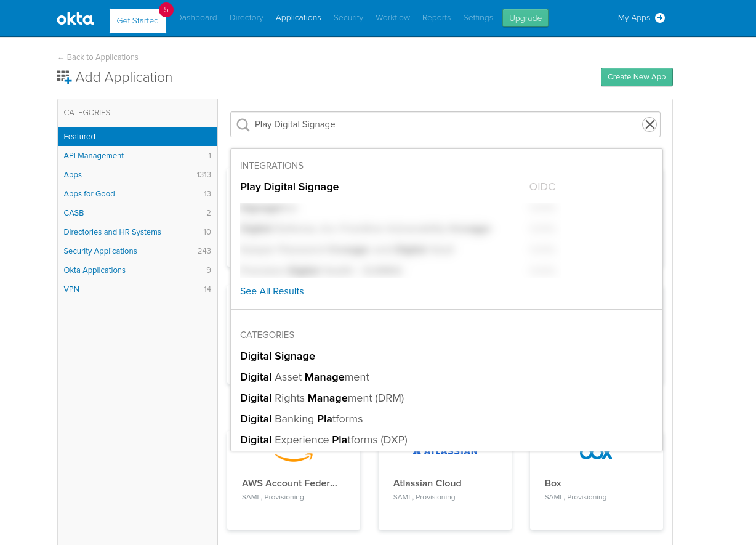The image size is (756, 545).
Task: Click the Apps count 1313
Action: (204, 175)
